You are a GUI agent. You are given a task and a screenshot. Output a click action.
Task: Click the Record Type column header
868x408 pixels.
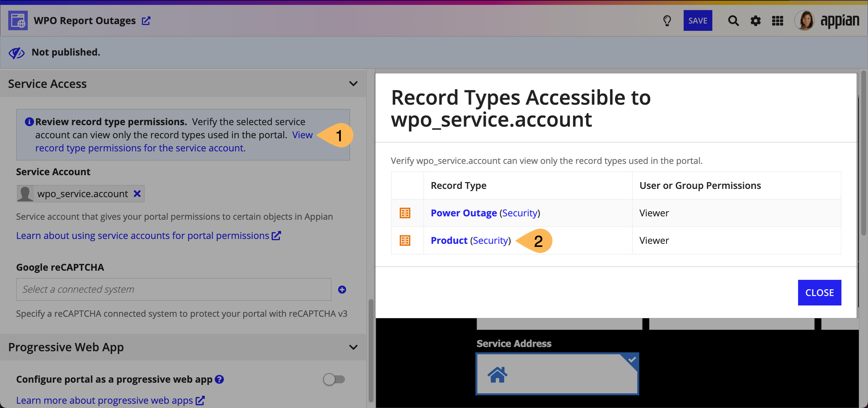(527, 186)
